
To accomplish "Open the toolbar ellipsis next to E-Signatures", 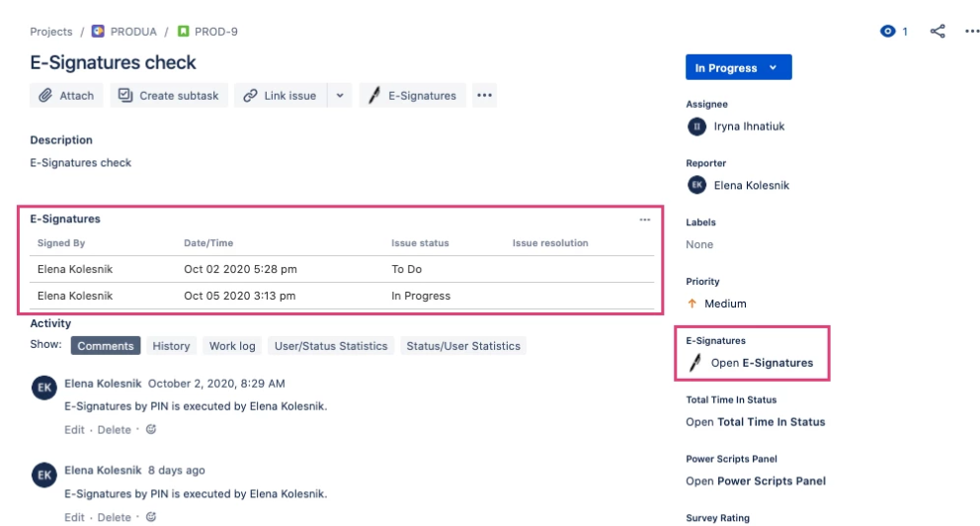I will pyautogui.click(x=484, y=96).
